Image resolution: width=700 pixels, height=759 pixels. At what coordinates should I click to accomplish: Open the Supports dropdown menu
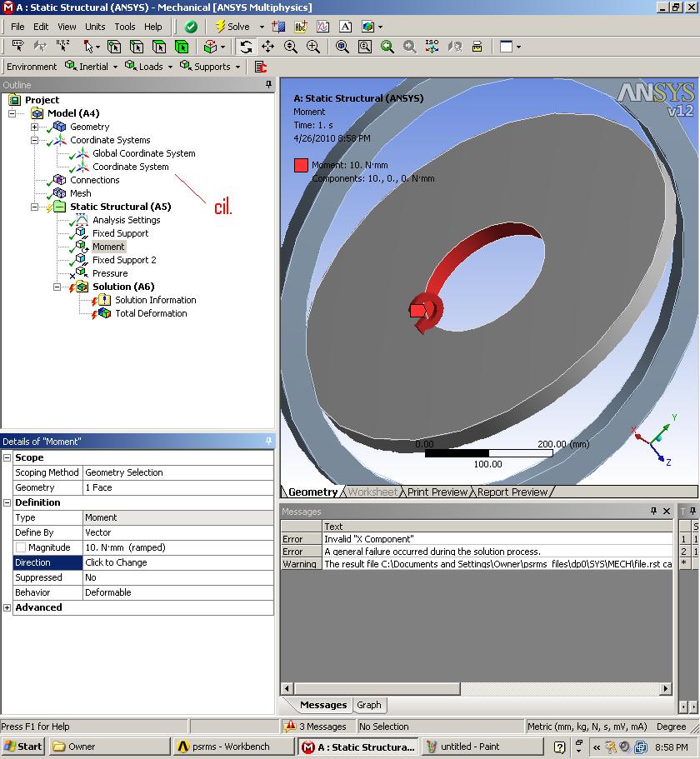pyautogui.click(x=212, y=67)
